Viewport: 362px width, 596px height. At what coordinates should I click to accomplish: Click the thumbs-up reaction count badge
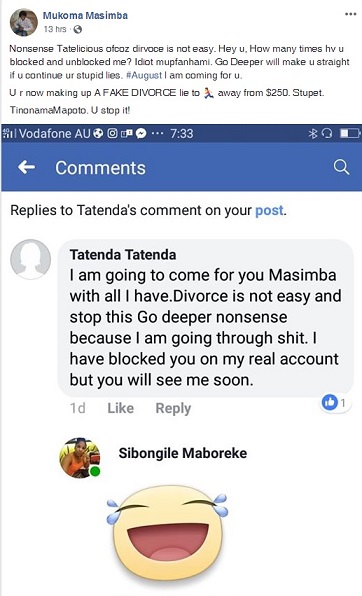pos(335,403)
